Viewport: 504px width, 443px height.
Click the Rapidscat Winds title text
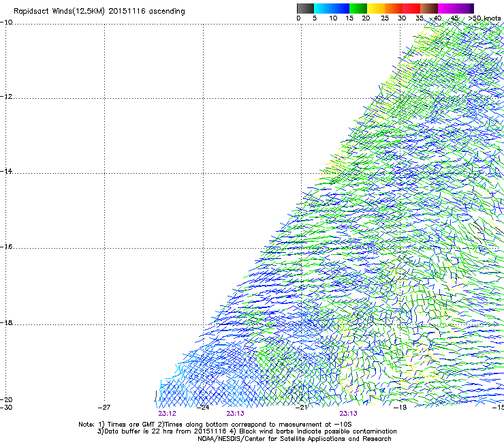click(99, 12)
